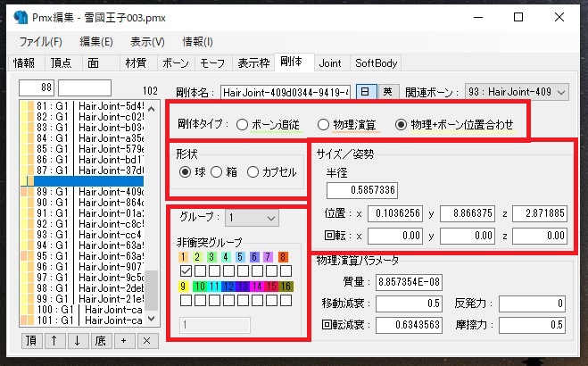Uncheck non-collision group 1 checkbox
588x366 pixels.
point(186,270)
